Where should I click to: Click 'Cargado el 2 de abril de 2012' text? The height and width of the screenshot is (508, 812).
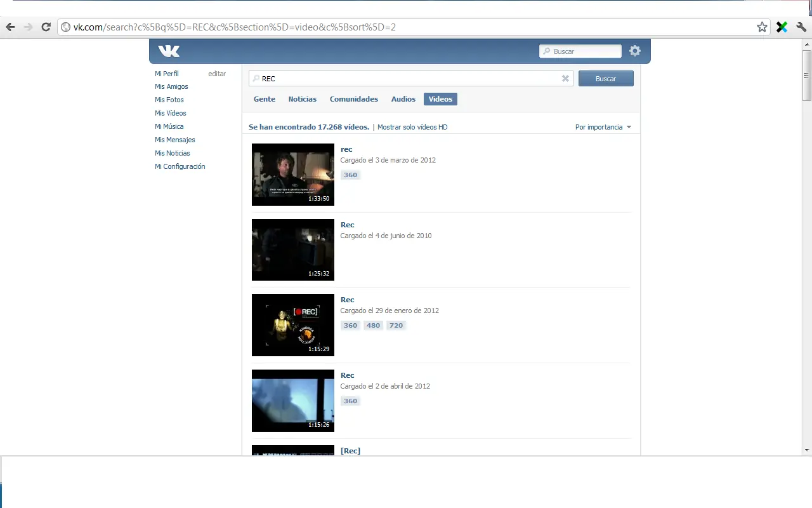[385, 386]
